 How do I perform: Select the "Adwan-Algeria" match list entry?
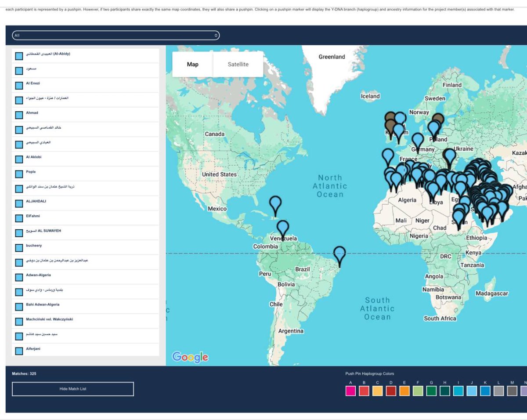85,277
